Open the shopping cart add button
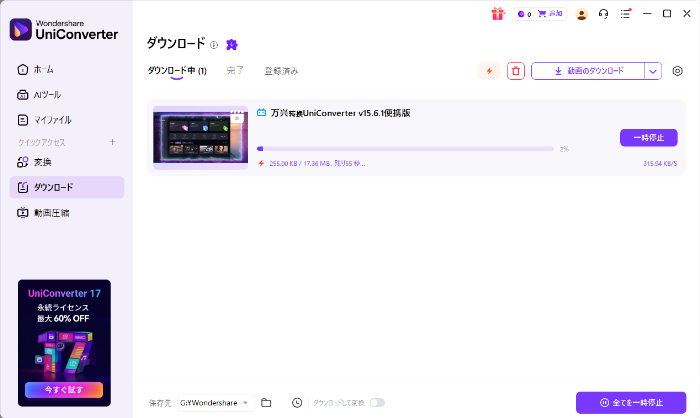 coord(550,14)
